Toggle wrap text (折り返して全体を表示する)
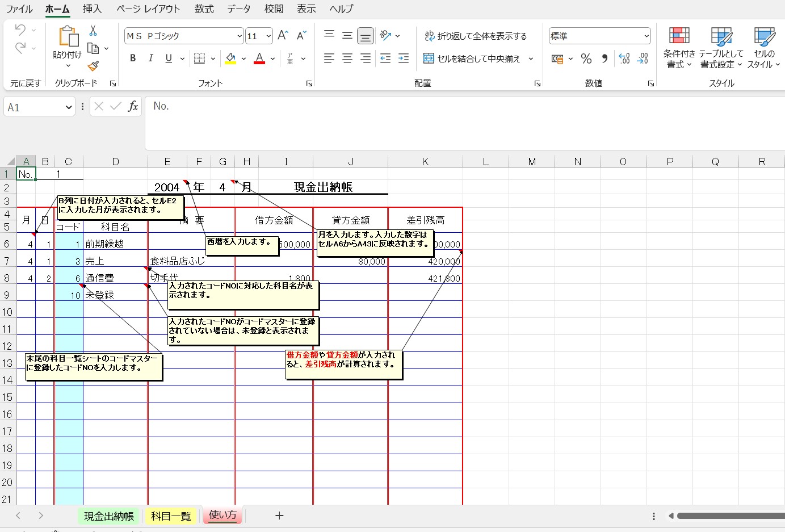 476,36
